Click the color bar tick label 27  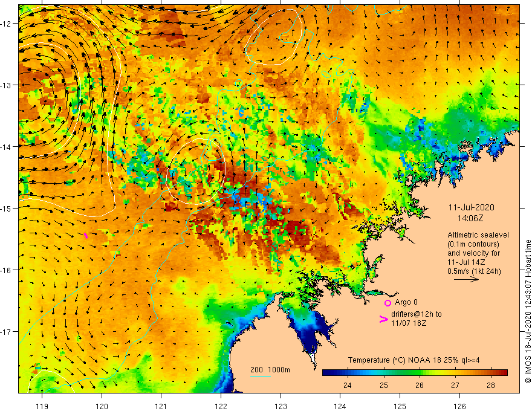pyautogui.click(x=455, y=385)
